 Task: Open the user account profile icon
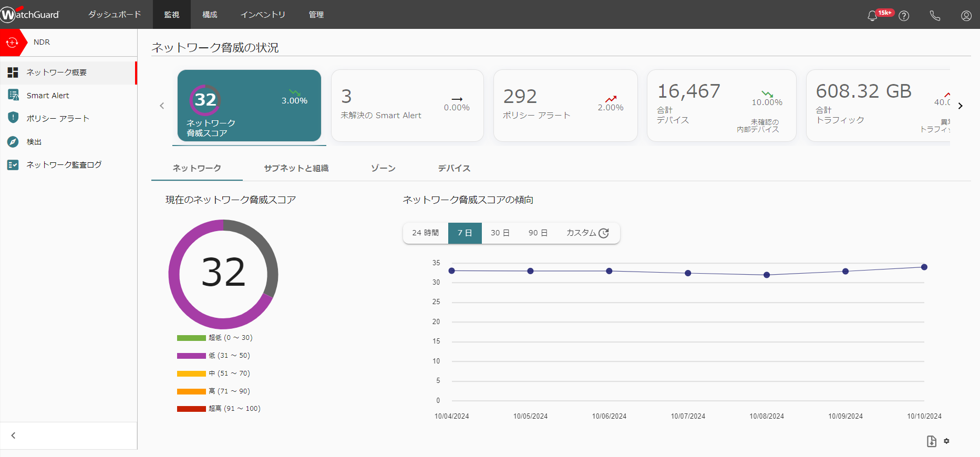click(x=966, y=16)
